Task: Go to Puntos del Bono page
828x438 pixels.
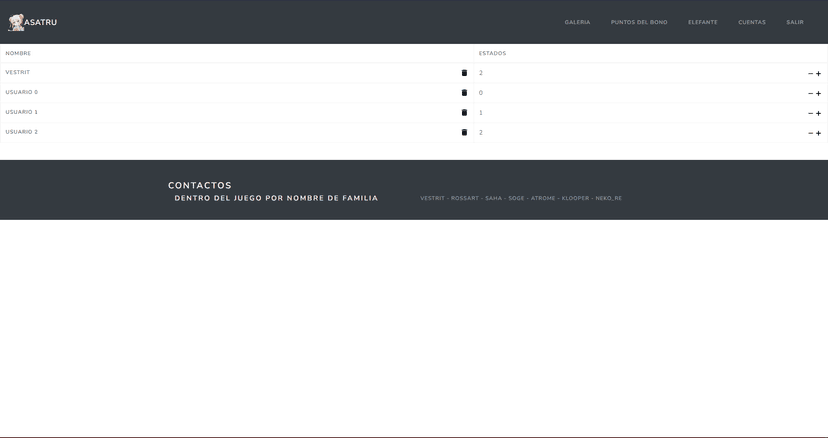Action: coord(639,22)
